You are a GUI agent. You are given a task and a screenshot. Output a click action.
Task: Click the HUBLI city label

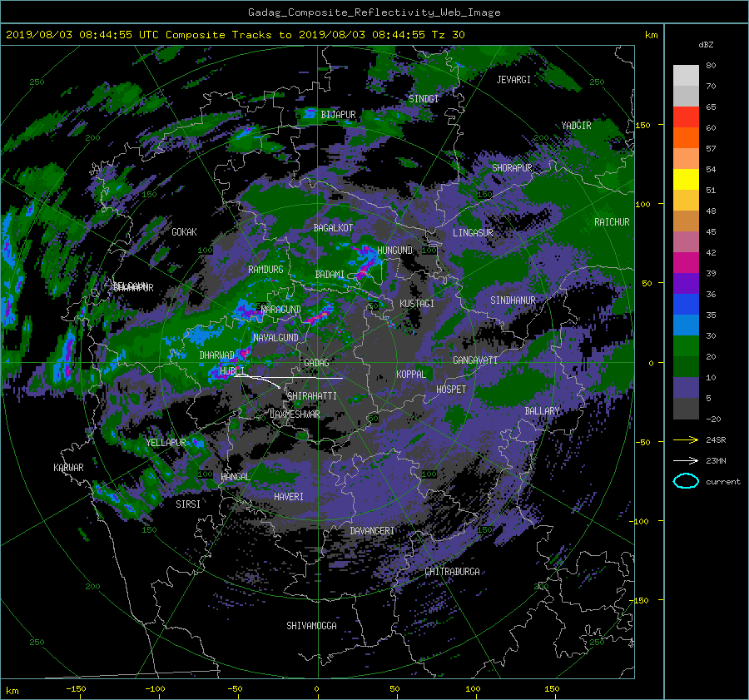(x=232, y=370)
